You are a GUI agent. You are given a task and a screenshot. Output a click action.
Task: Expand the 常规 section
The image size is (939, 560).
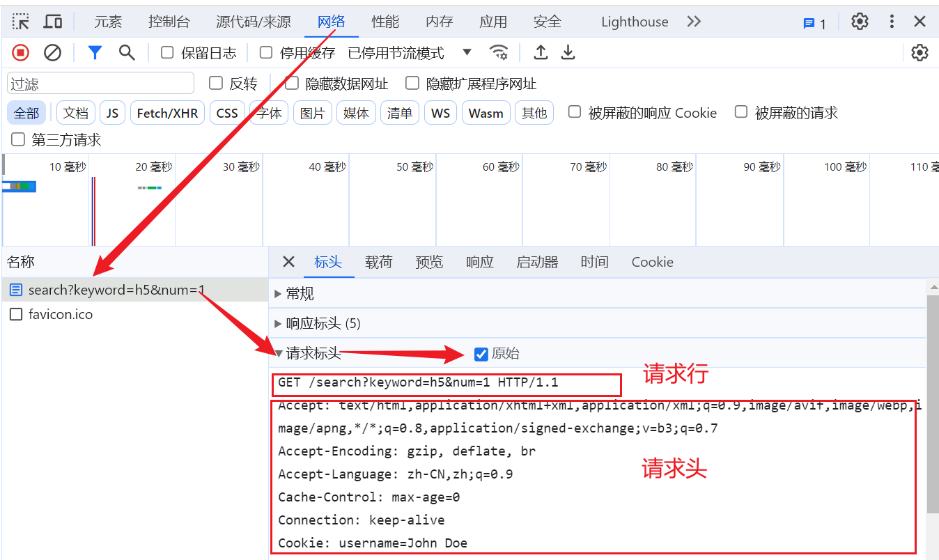point(300,294)
